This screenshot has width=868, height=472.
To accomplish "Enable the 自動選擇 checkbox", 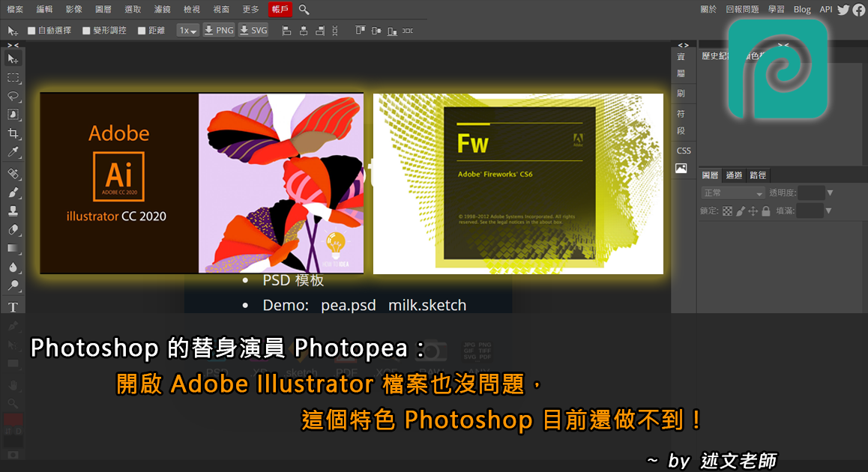I will pyautogui.click(x=31, y=31).
